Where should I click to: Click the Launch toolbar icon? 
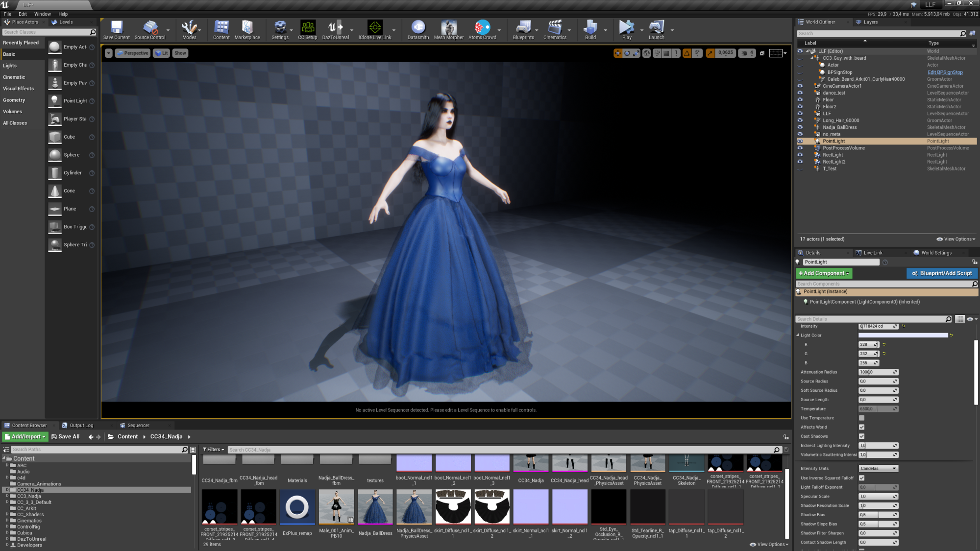click(657, 30)
